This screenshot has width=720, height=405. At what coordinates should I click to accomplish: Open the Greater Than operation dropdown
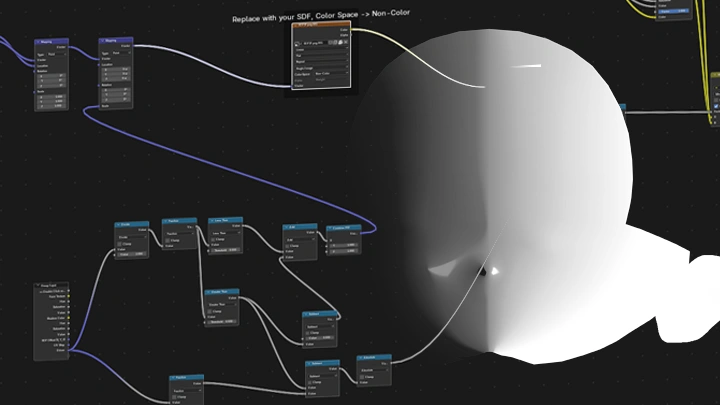[222, 304]
